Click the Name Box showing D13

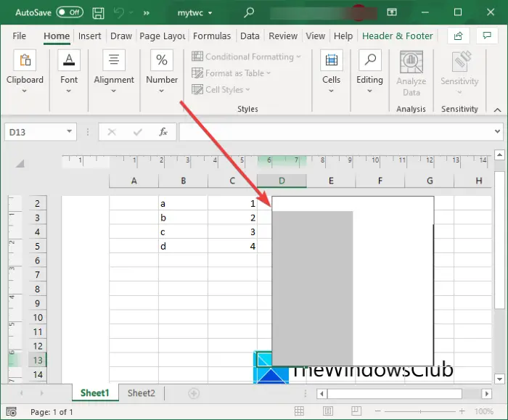click(34, 132)
